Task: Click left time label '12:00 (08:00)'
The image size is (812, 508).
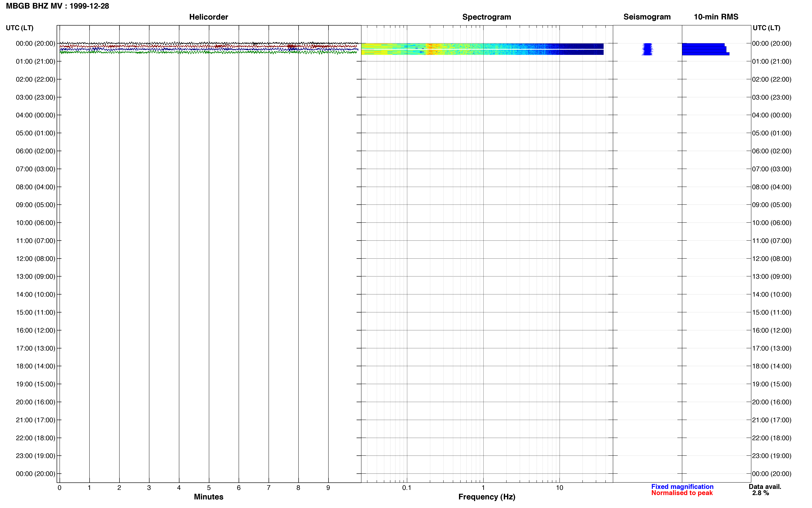Action: click(36, 259)
